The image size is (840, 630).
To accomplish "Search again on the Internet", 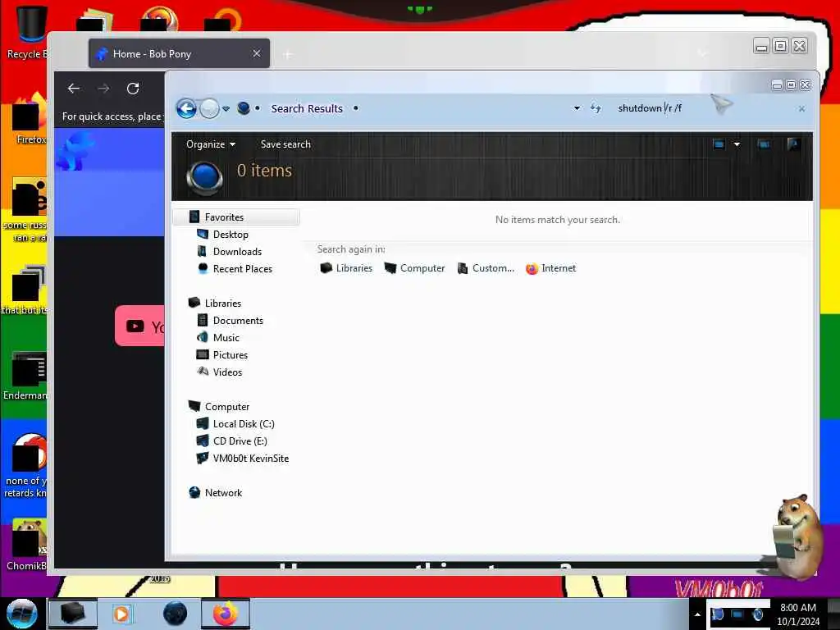I will pyautogui.click(x=550, y=268).
